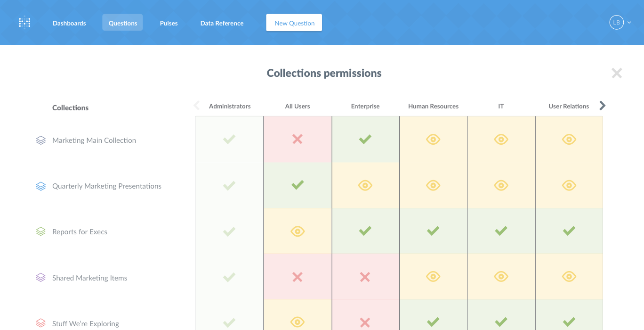Click the New Question button

tap(294, 23)
